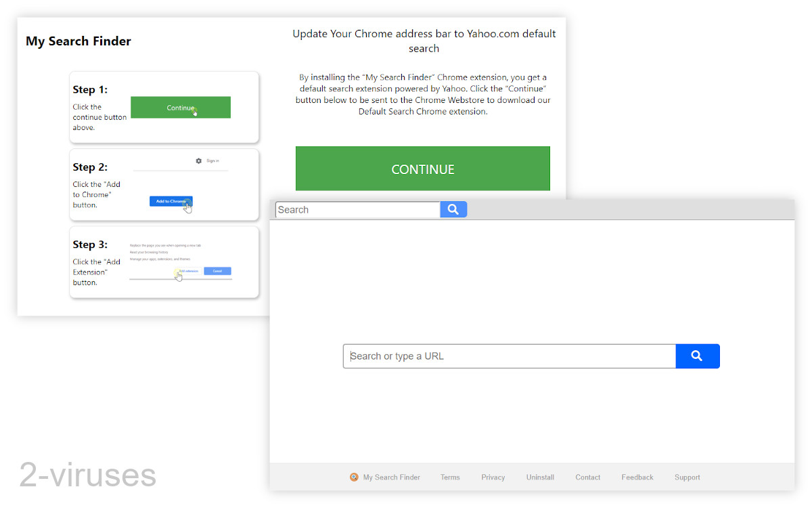Viewport: 812px width, 508px height.
Task: Click the My Search Finder logo icon in the footer
Action: click(353, 477)
